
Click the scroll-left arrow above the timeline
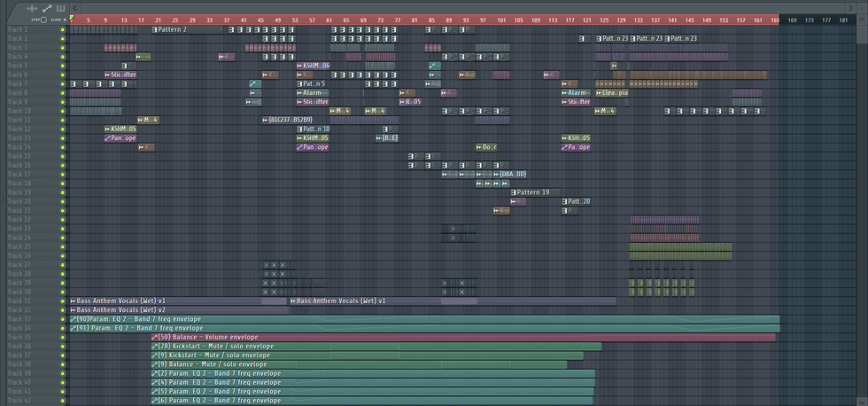coord(75,8)
